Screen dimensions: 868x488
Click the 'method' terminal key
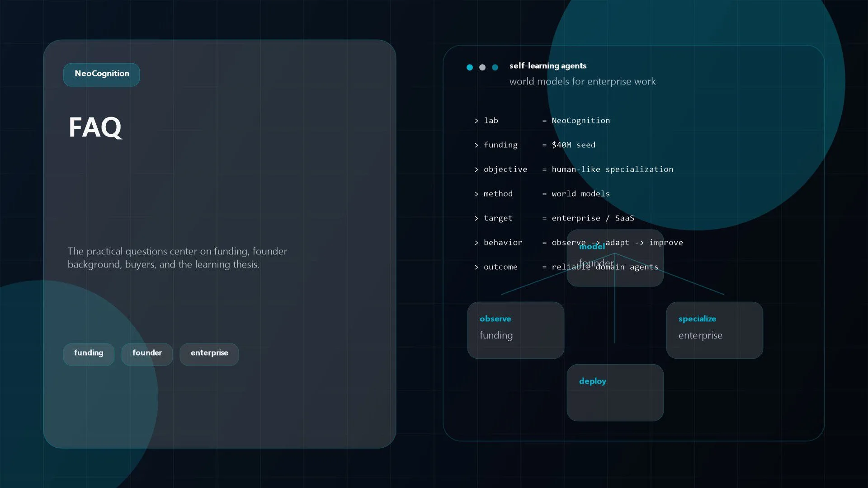498,194
